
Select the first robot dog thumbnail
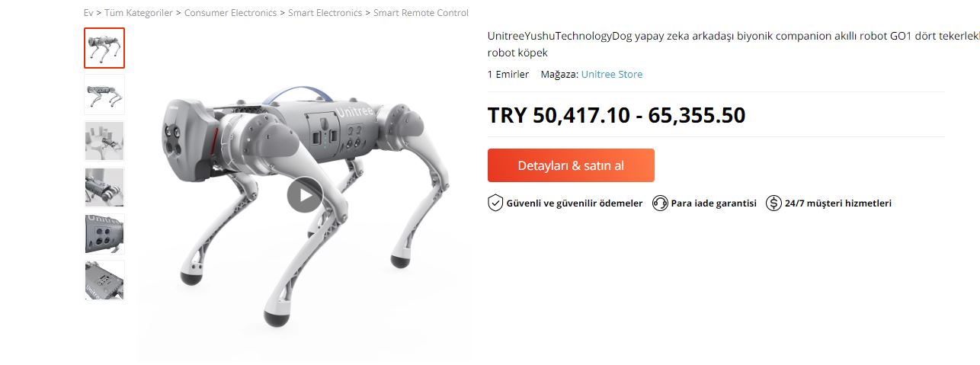pos(104,48)
